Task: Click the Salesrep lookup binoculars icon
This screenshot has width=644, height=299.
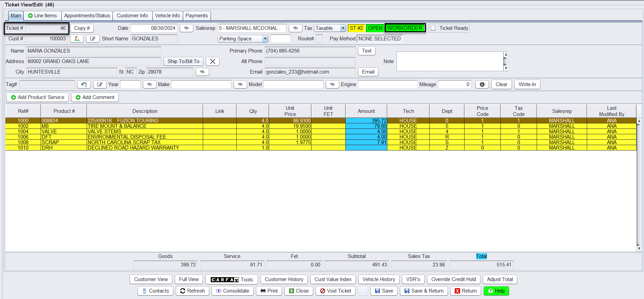Action: 295,28
